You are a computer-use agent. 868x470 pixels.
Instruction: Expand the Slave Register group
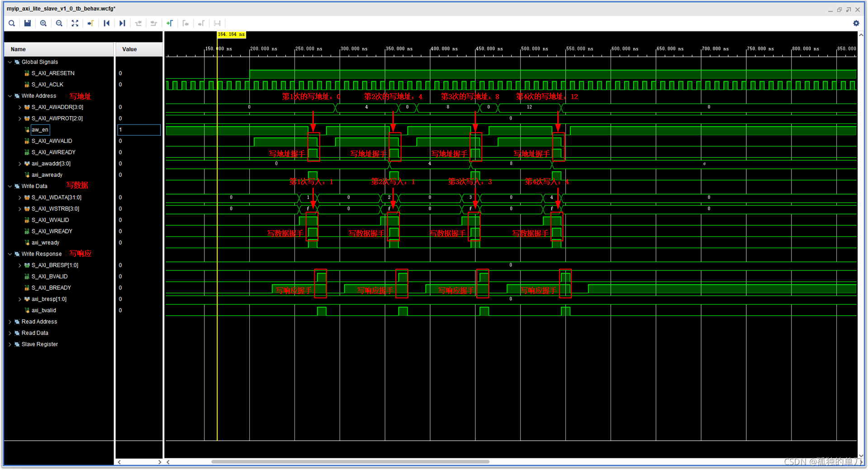(10, 344)
